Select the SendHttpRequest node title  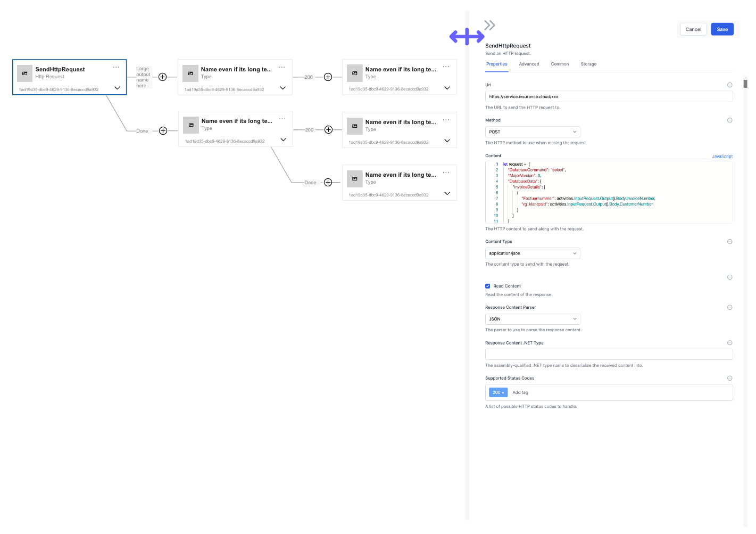[60, 70]
